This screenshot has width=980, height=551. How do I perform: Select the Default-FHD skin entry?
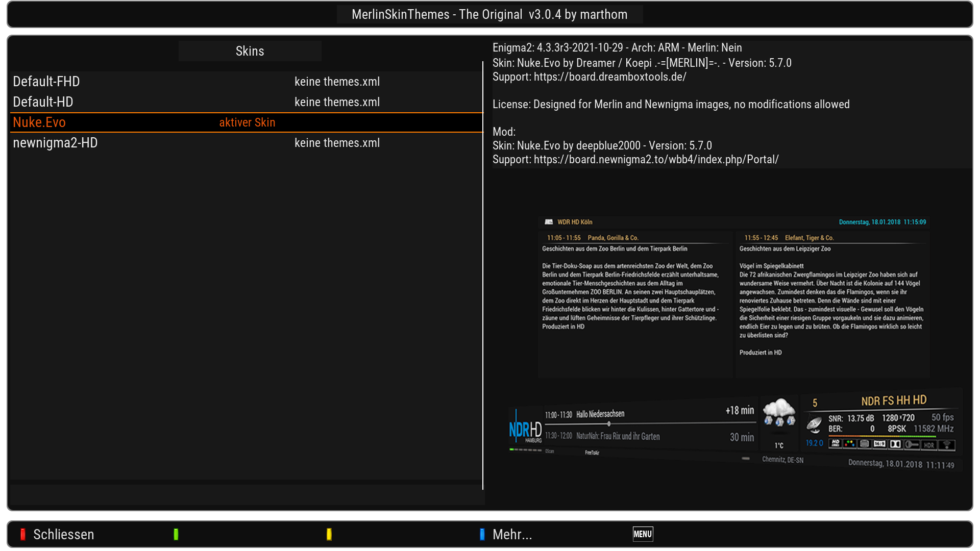coord(46,82)
